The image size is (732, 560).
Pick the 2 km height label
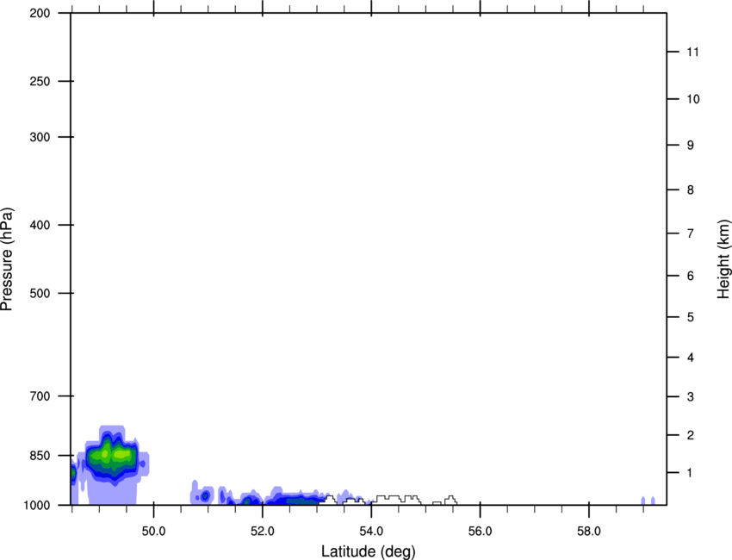tap(691, 435)
